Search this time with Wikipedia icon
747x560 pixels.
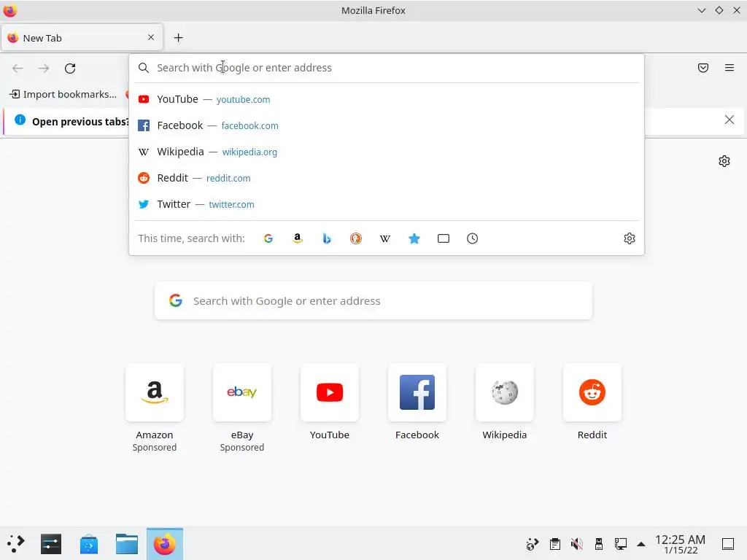pos(385,238)
